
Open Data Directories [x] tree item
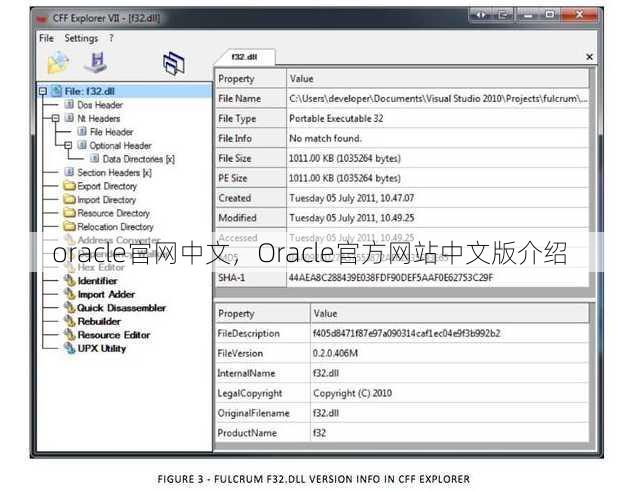click(139, 159)
